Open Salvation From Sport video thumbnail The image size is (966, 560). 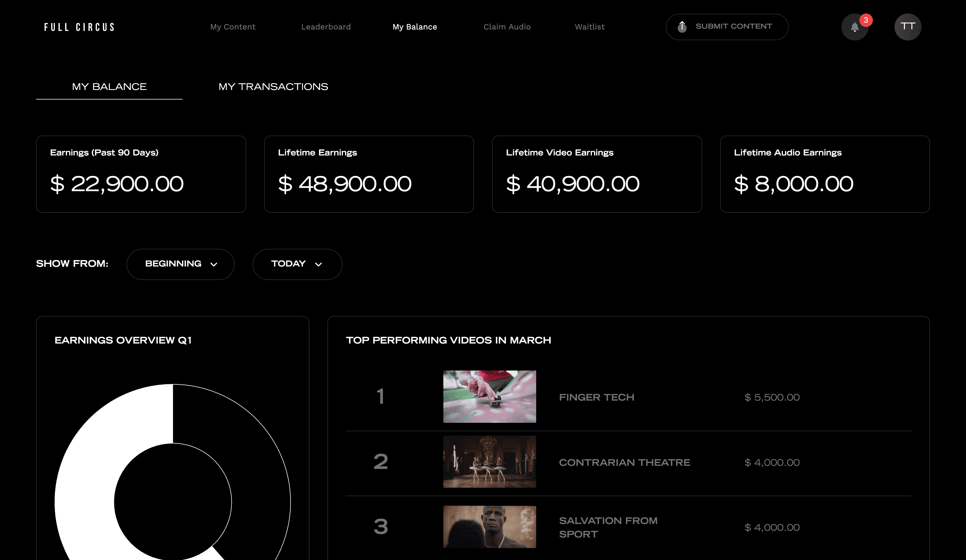489,527
